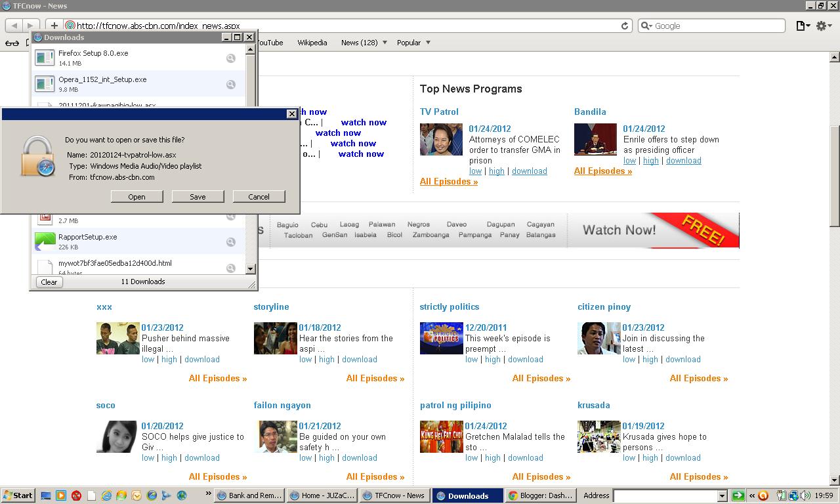Open the failon ngayon show link

pos(282,405)
